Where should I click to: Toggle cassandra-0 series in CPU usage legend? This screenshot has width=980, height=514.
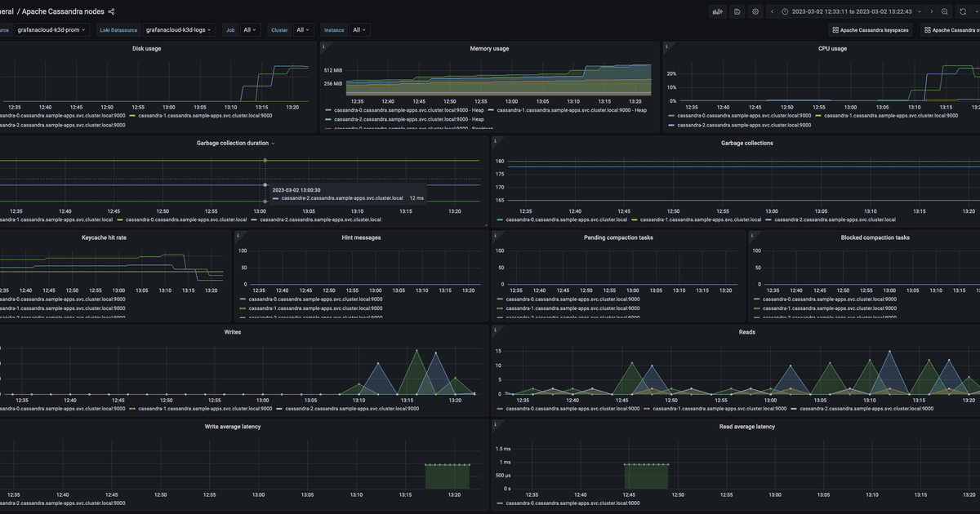[744, 116]
